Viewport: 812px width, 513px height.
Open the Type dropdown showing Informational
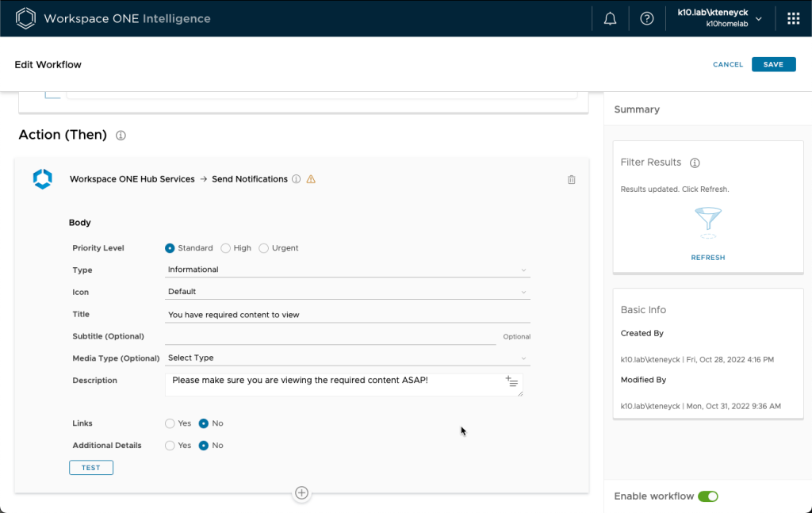[x=347, y=270]
